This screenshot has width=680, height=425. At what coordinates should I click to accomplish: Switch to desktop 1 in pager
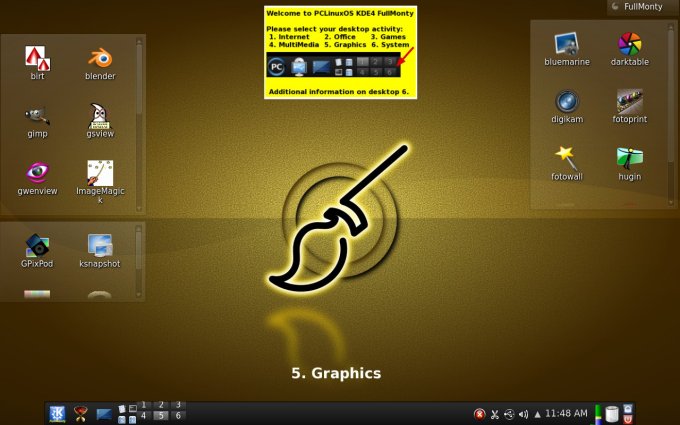coord(144,405)
